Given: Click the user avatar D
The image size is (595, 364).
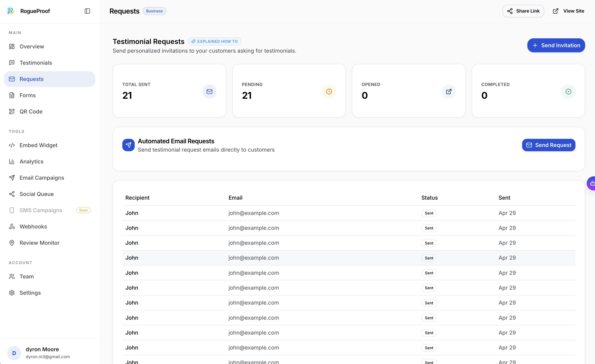Looking at the screenshot, I should pos(14,353).
